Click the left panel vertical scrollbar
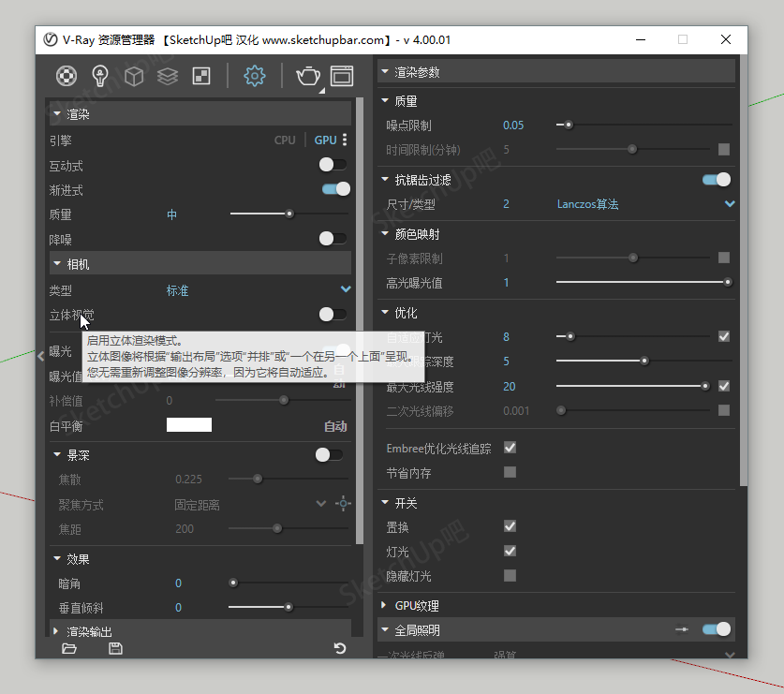Image resolution: width=784 pixels, height=694 pixels. (360, 320)
